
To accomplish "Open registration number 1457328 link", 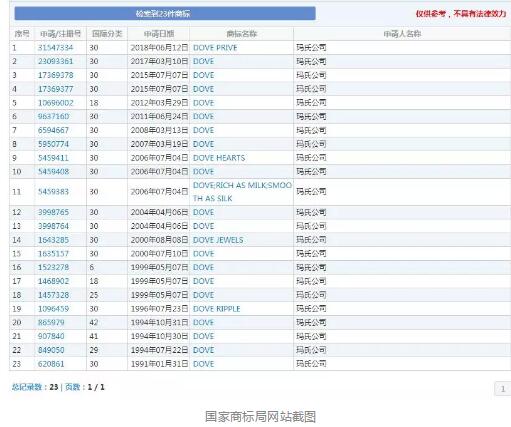I will click(53, 295).
